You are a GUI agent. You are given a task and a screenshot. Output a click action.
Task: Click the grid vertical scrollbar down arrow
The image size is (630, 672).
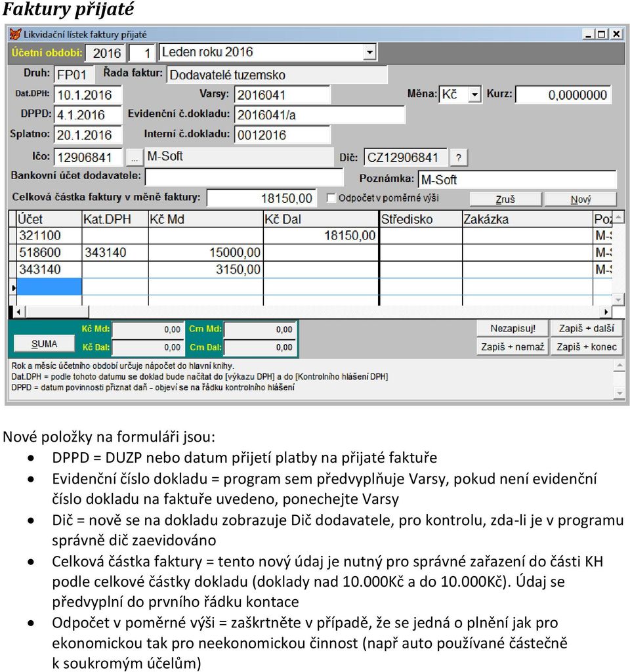(618, 299)
